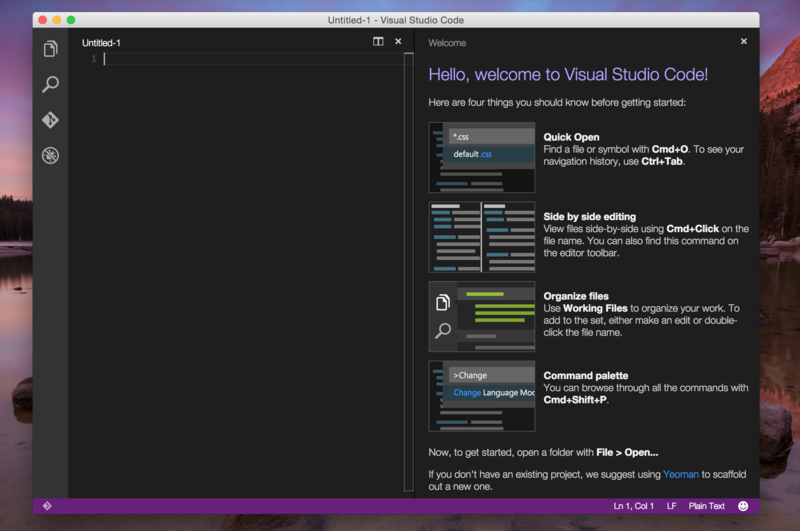Send feedback via the smiley icon

[x=743, y=505]
